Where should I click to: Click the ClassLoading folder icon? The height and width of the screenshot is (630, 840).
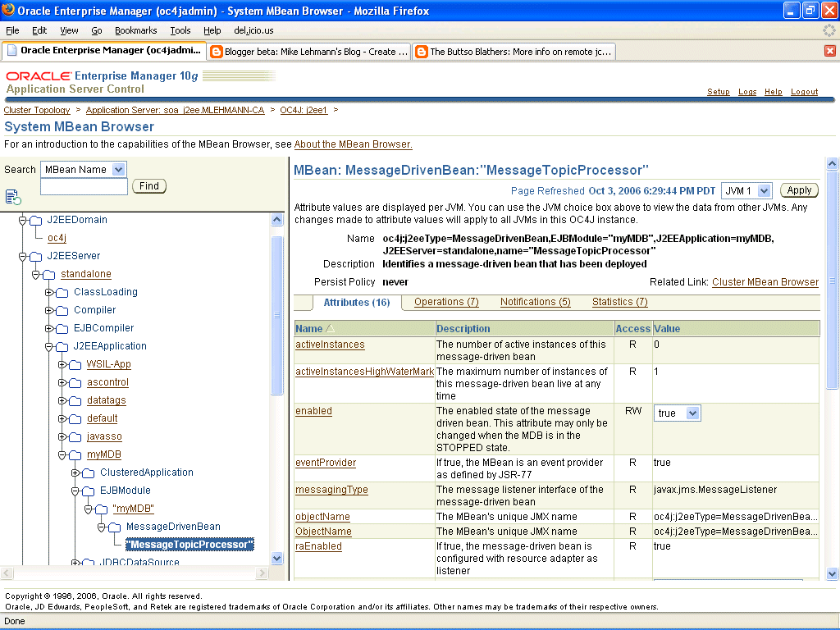[x=62, y=293]
